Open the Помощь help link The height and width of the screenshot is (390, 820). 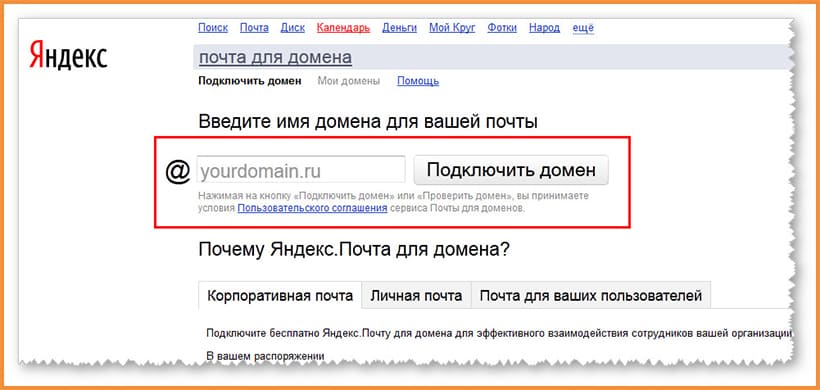pos(418,81)
